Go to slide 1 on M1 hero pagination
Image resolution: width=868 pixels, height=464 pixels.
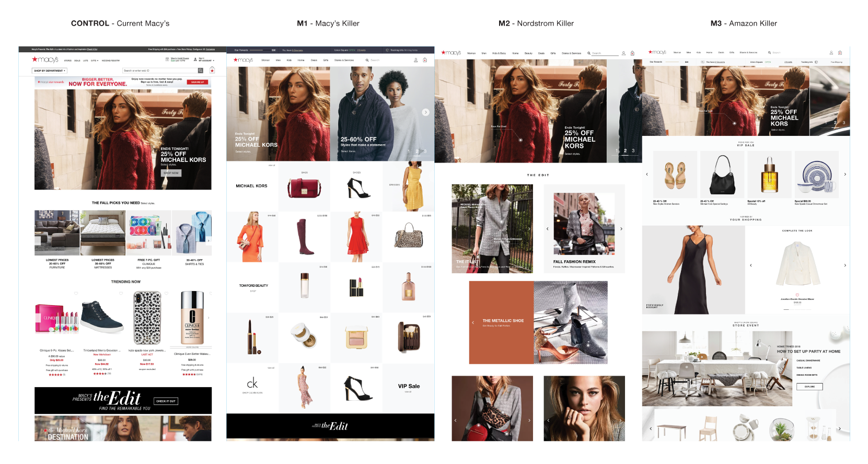coord(409,152)
